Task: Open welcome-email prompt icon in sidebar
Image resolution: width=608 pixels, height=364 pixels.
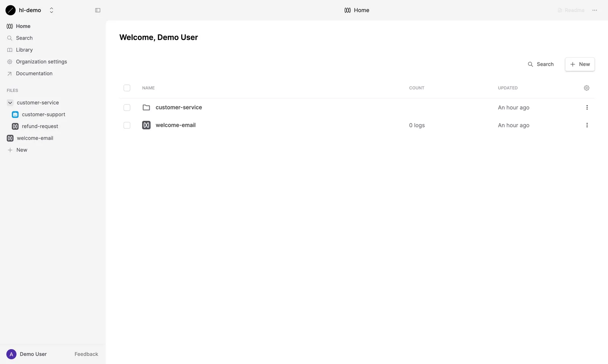Action: point(10,138)
